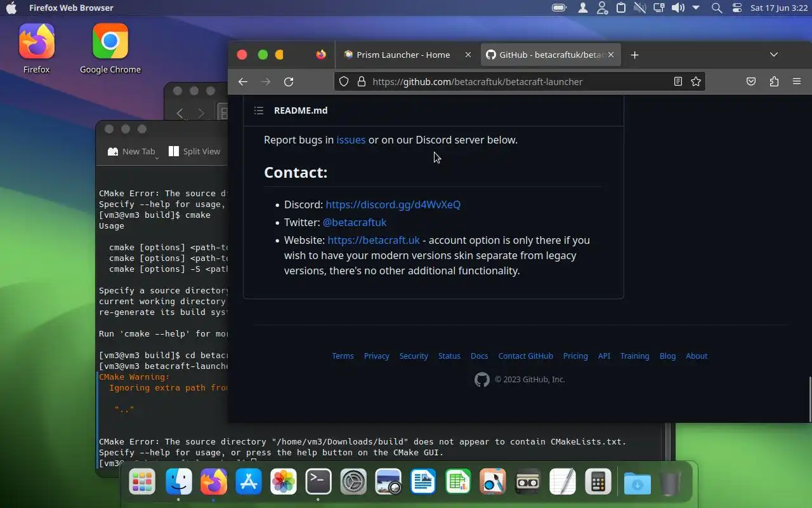
Task: Open the Security footer link
Action: pyautogui.click(x=414, y=356)
